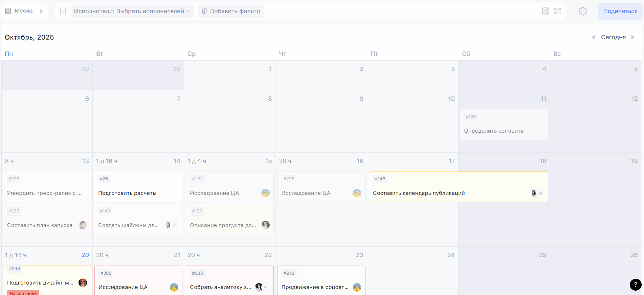The height and width of the screenshot is (295, 644).
Task: Remove the Исполнители filter with the X
Action: (188, 11)
